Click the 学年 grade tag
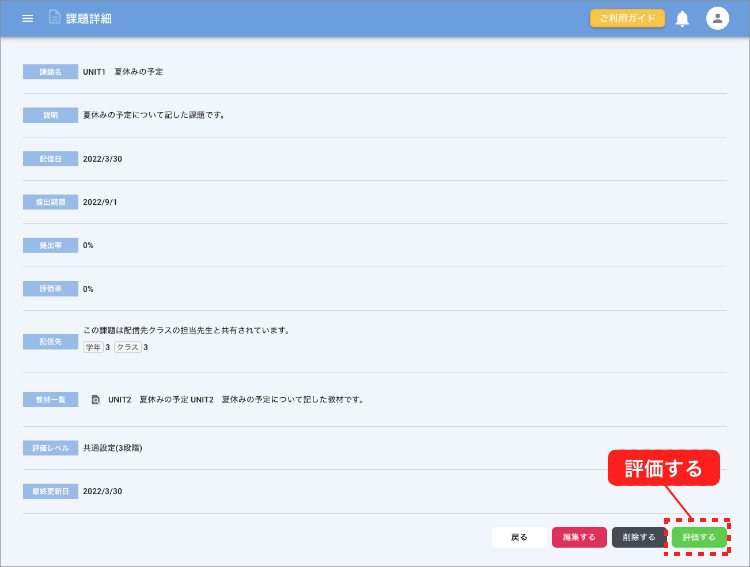Screen dimensions: 750x567 (93, 347)
